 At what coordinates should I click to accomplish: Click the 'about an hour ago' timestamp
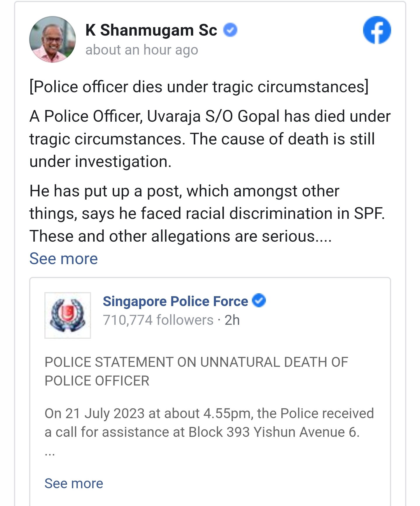point(142,50)
